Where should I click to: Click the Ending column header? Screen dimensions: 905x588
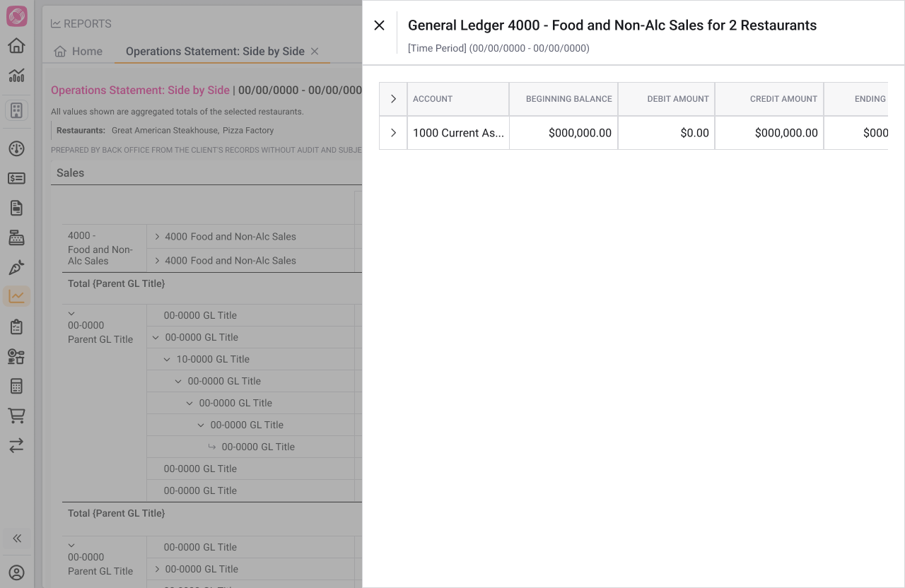click(856, 99)
